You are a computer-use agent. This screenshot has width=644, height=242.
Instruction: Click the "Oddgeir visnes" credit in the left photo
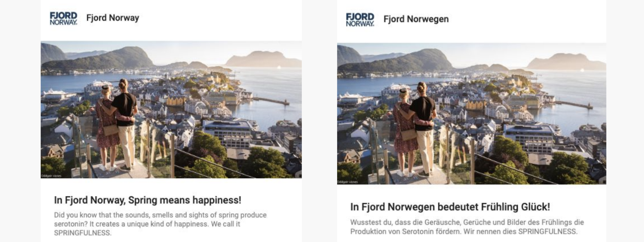(51, 176)
